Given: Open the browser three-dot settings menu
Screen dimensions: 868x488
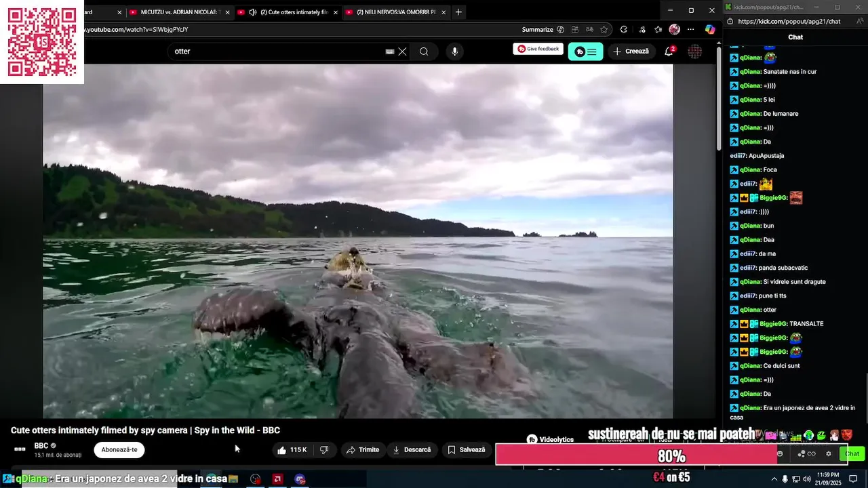Looking at the screenshot, I should tap(691, 30).
